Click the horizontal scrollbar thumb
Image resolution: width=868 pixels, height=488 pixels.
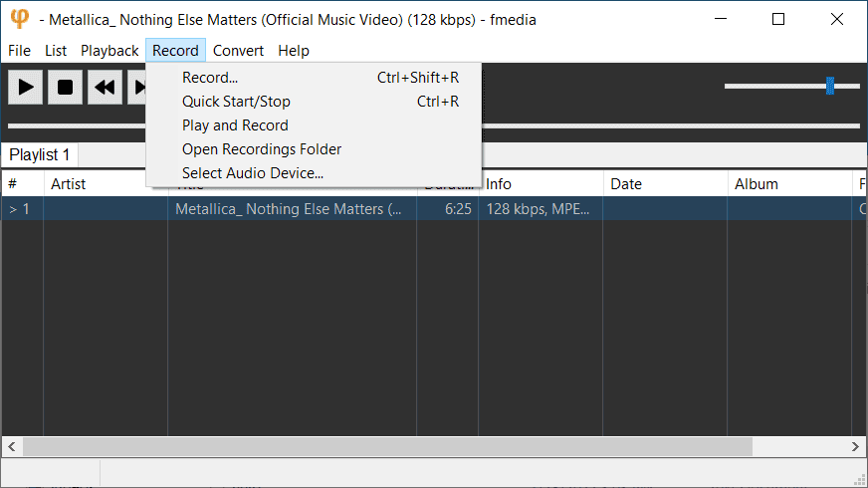pos(387,446)
